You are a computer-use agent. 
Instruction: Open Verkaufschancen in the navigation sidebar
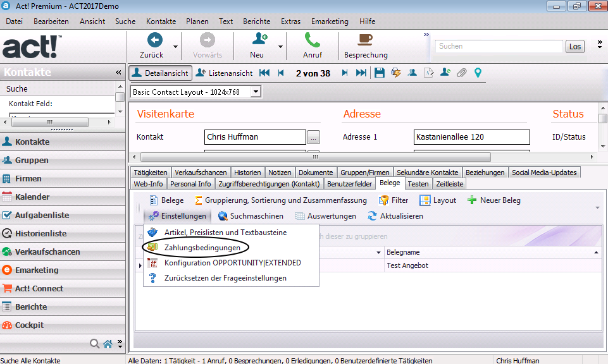(63, 252)
